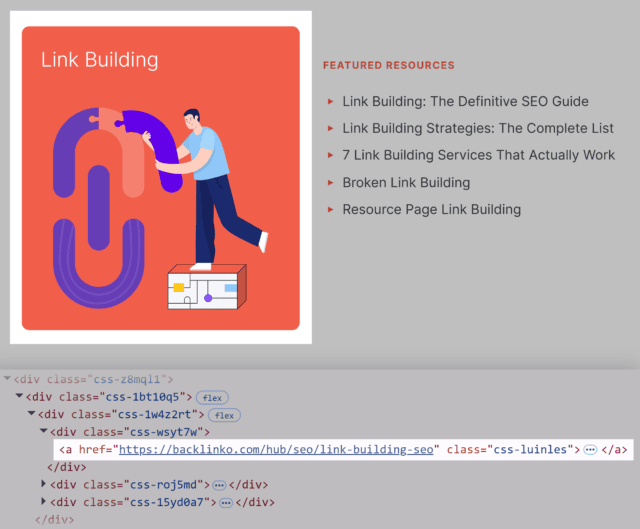Toggle the flex badge on css-1w4z2rt
The height and width of the screenshot is (529, 640).
225,415
